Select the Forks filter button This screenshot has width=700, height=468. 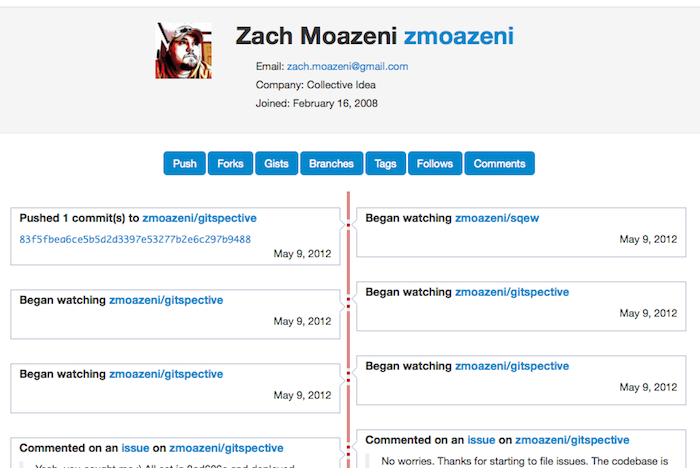(230, 164)
